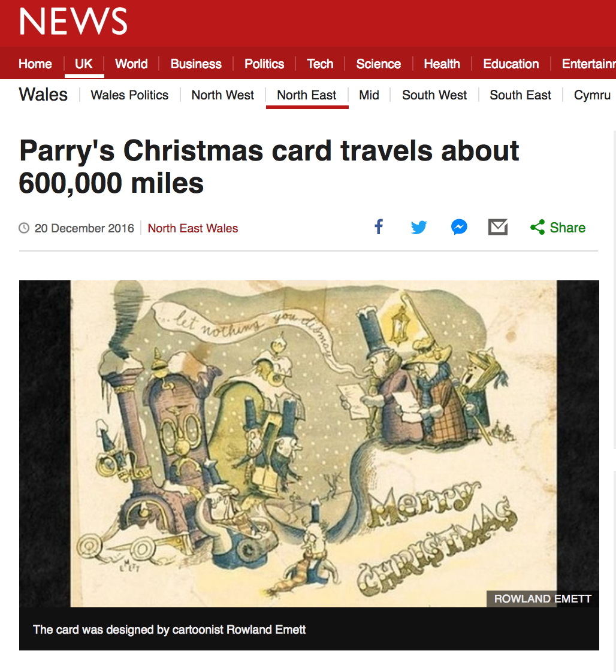Open the UK news tab
This screenshot has width=616, height=672.
pos(83,64)
